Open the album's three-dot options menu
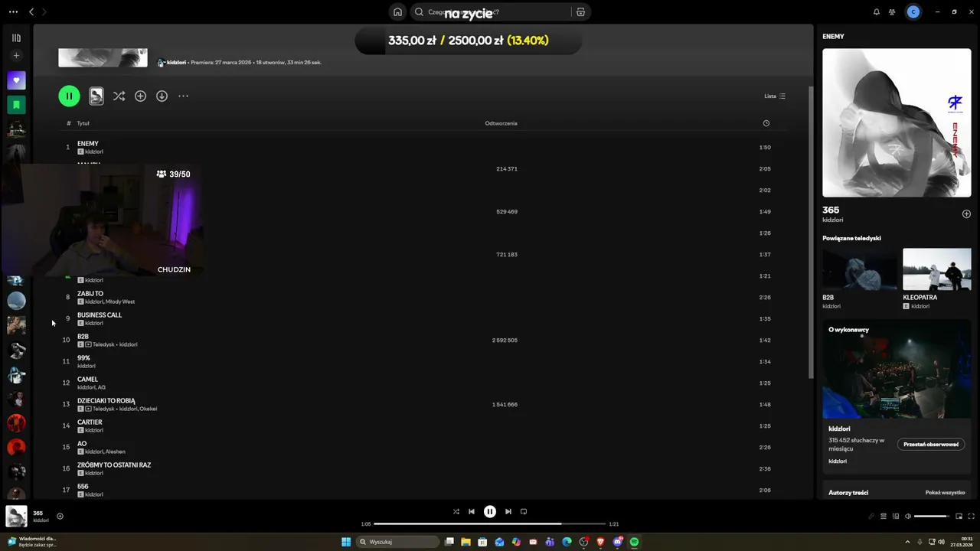Image resolution: width=980 pixels, height=551 pixels. 183,96
